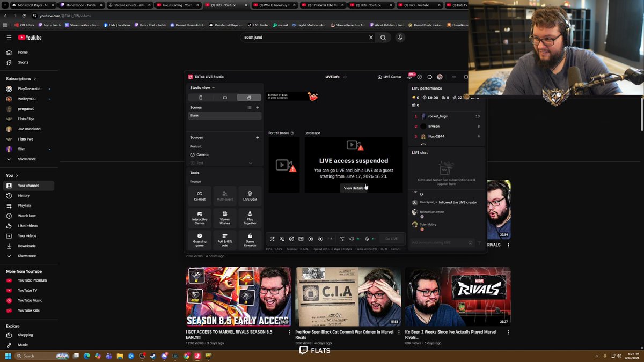Open the LIVE Goal tool
Viewport: 644px width, 362px height.
(250, 196)
